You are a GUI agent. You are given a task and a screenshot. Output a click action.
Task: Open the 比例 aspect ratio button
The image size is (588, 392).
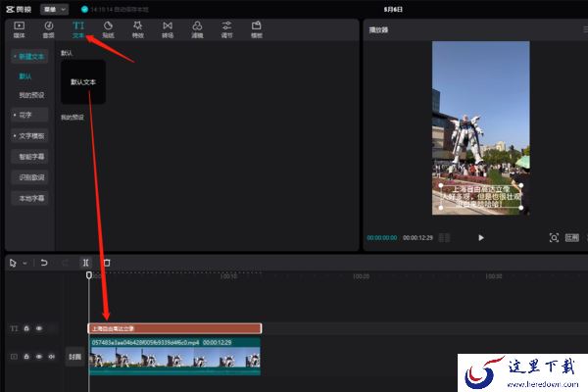coord(572,238)
